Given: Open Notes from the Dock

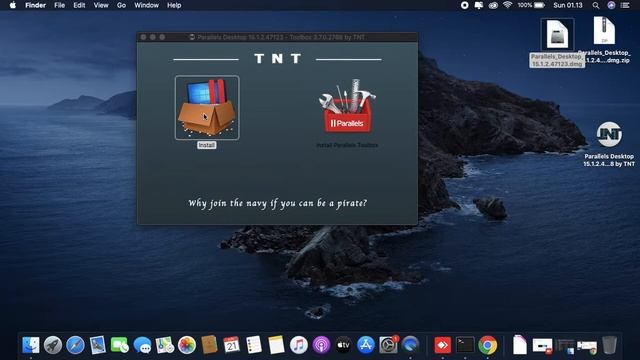Looking at the screenshot, I should point(276,345).
